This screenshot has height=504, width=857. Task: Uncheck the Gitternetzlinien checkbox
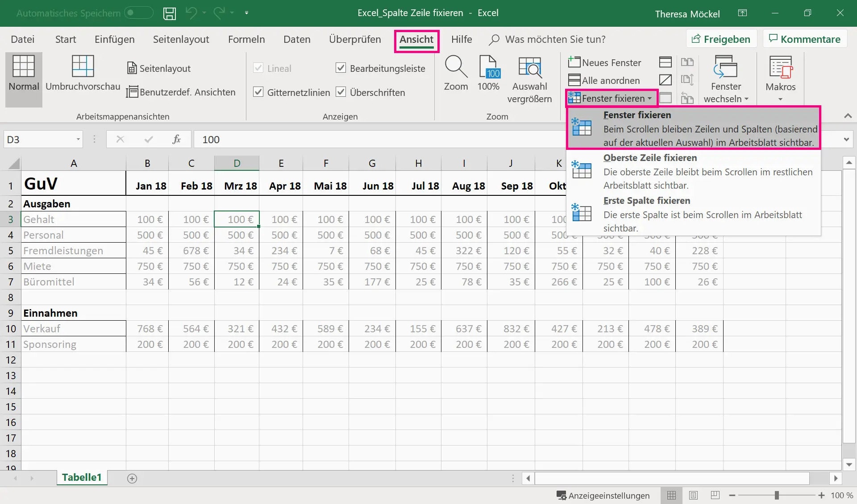tap(258, 92)
